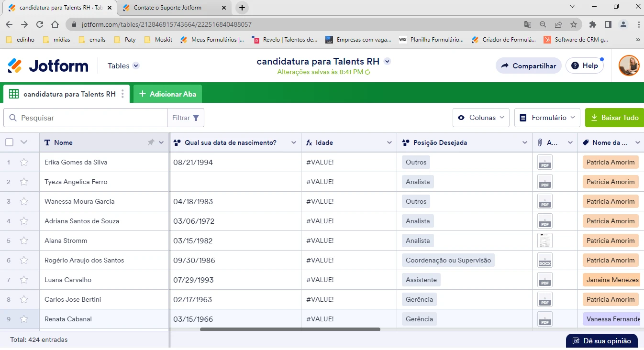
Task: Open the Formulário dropdown
Action: click(x=547, y=117)
